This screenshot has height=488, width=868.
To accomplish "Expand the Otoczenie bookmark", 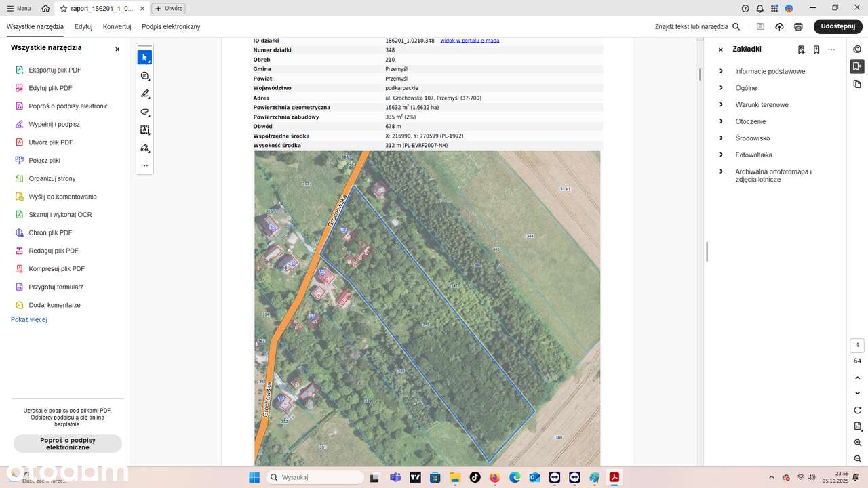I will (x=721, y=121).
